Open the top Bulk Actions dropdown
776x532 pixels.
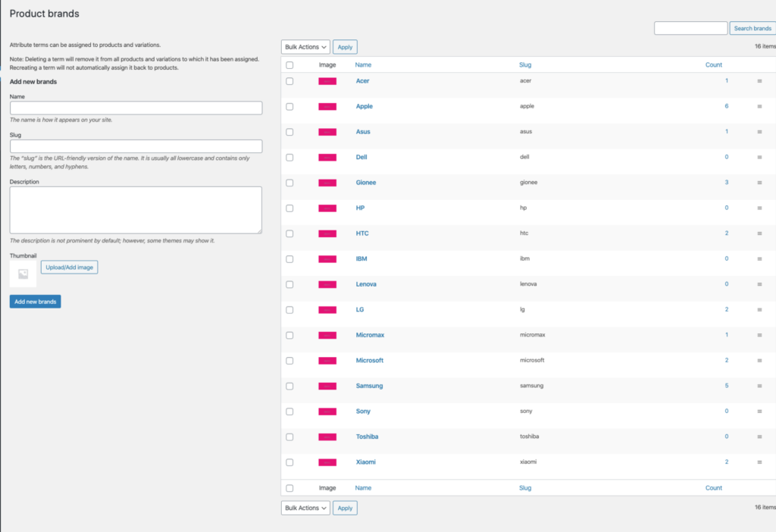click(305, 47)
